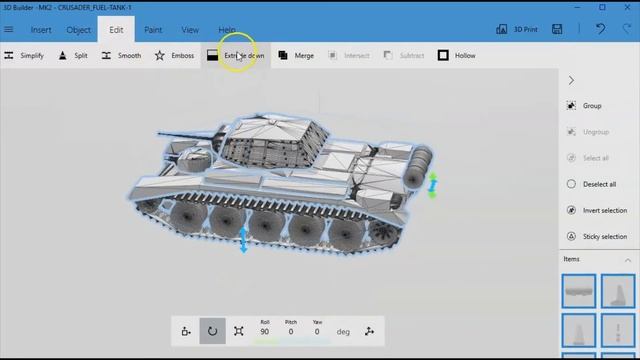Click the Deselect all circle icon
The image size is (640, 360).
click(571, 184)
